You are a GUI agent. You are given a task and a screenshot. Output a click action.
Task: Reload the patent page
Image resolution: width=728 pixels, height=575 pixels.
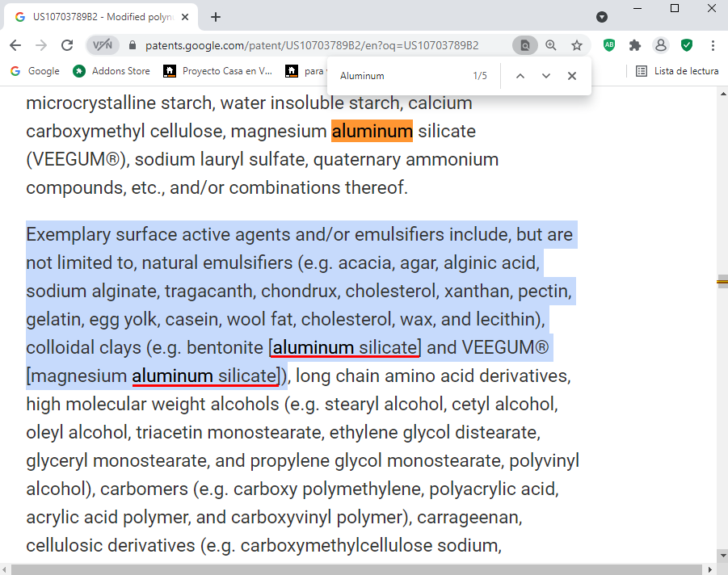(68, 45)
